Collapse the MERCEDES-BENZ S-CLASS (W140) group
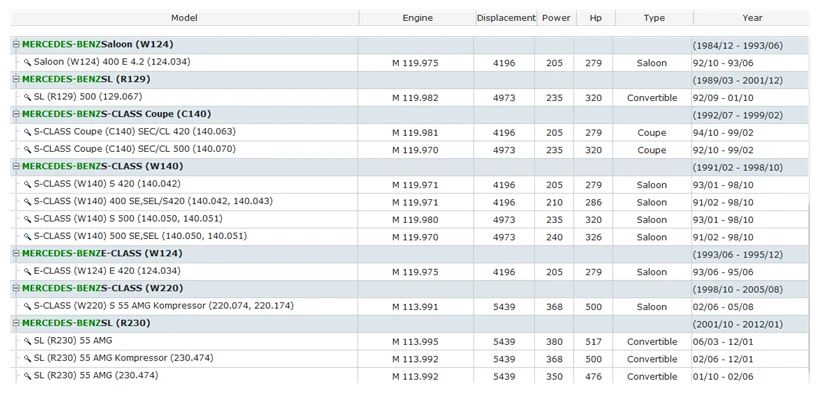This screenshot has width=820, height=393. point(16,166)
